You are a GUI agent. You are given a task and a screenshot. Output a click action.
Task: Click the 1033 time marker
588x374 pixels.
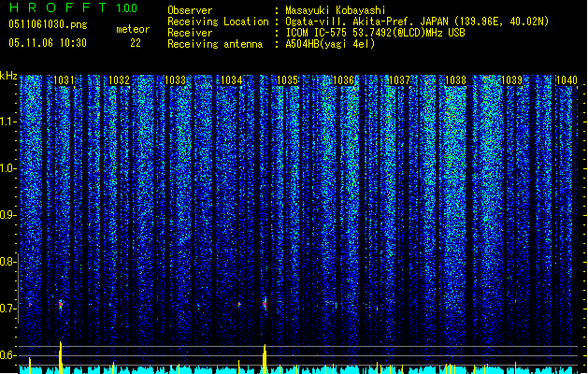click(176, 80)
